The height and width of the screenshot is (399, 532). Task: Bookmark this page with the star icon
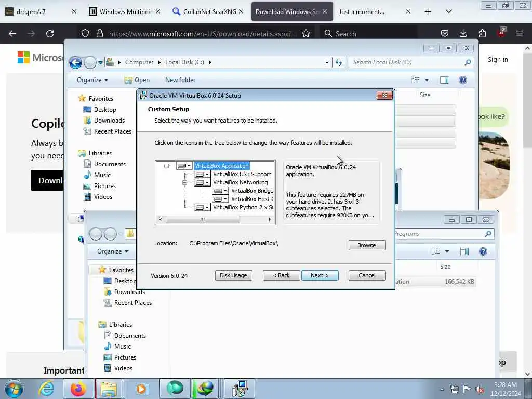306,34
